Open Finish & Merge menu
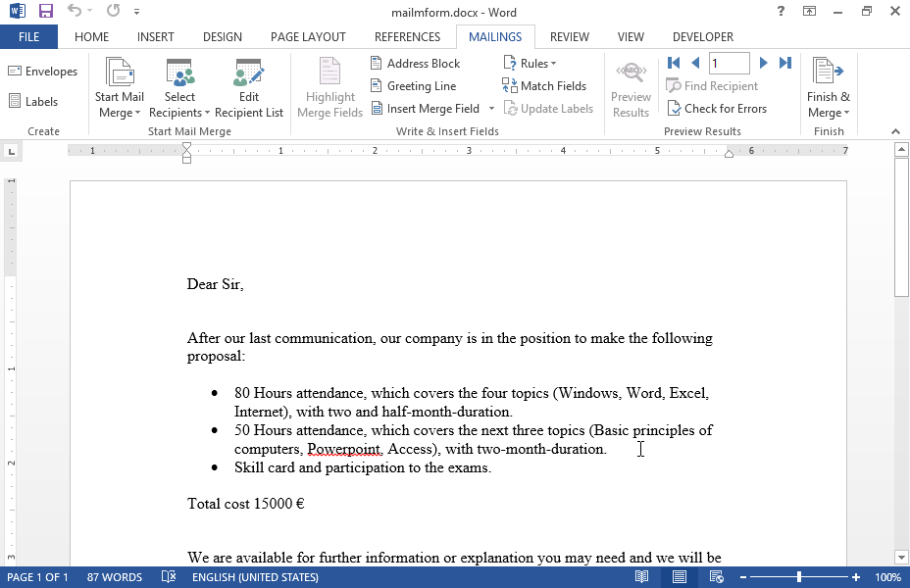Screen dimensions: 910x588 point(829,88)
